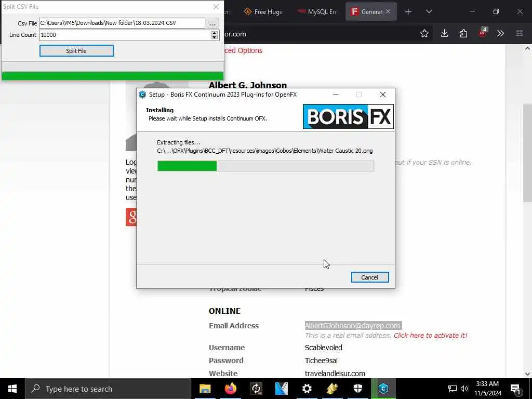This screenshot has height=399, width=532.
Task: Click the password value Tichee9sai
Action: tap(321, 361)
